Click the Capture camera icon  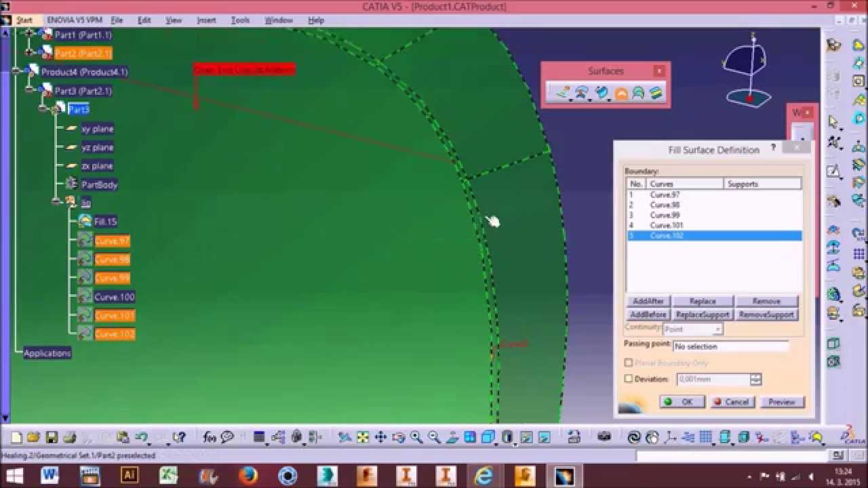[x=604, y=436]
